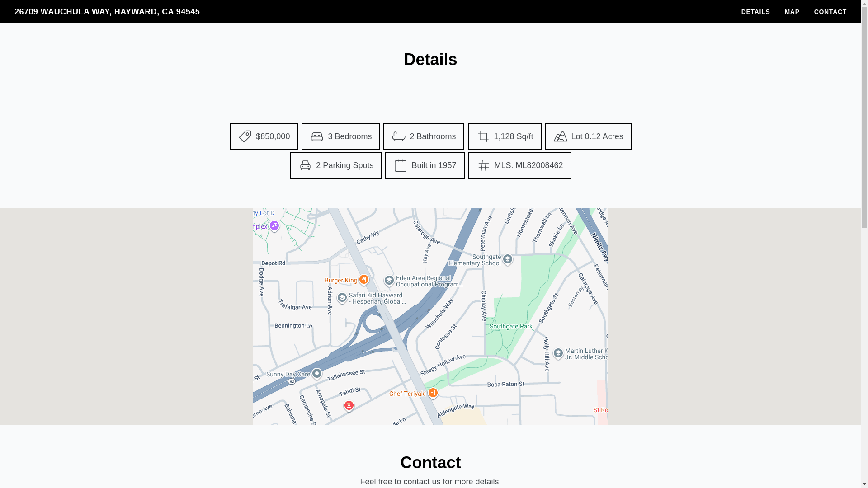Click 'Feel free to contact us' text

pos(430,482)
